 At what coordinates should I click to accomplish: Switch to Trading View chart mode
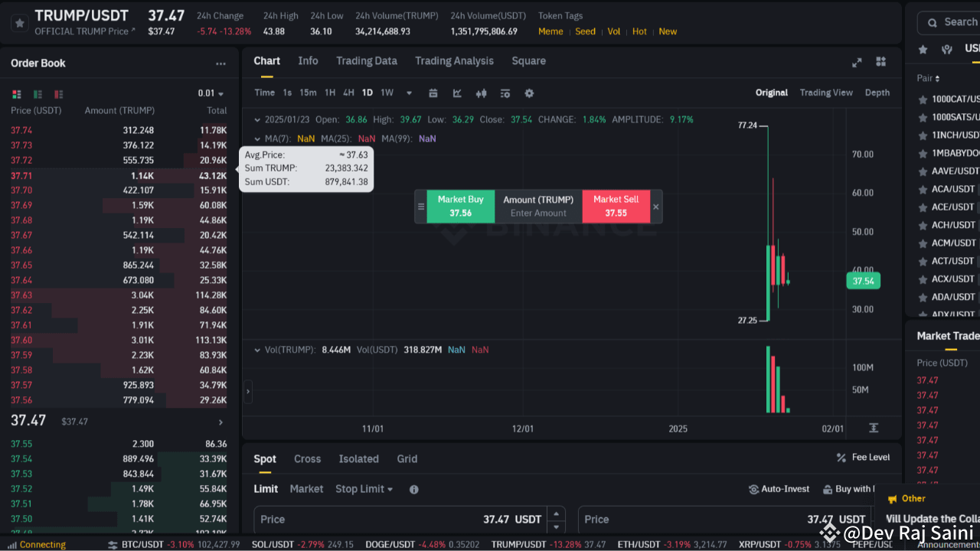tap(826, 93)
